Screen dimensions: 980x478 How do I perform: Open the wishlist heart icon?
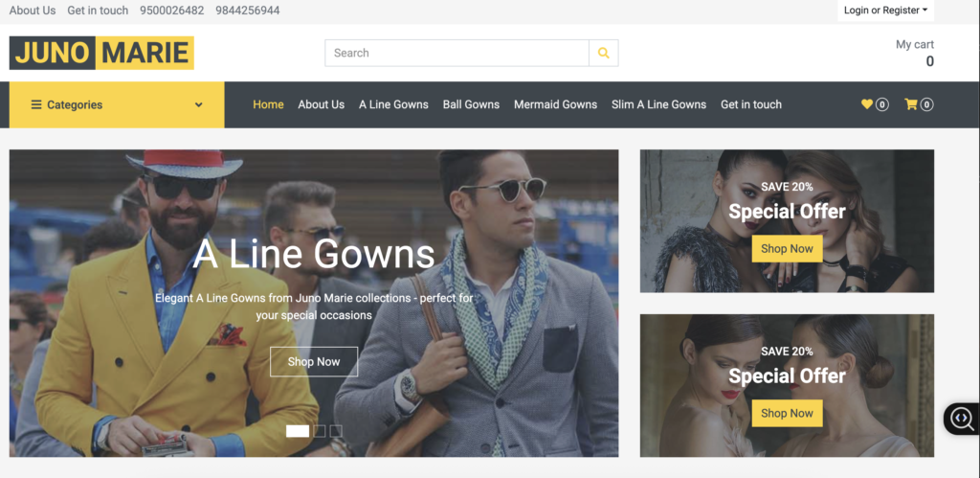[867, 104]
